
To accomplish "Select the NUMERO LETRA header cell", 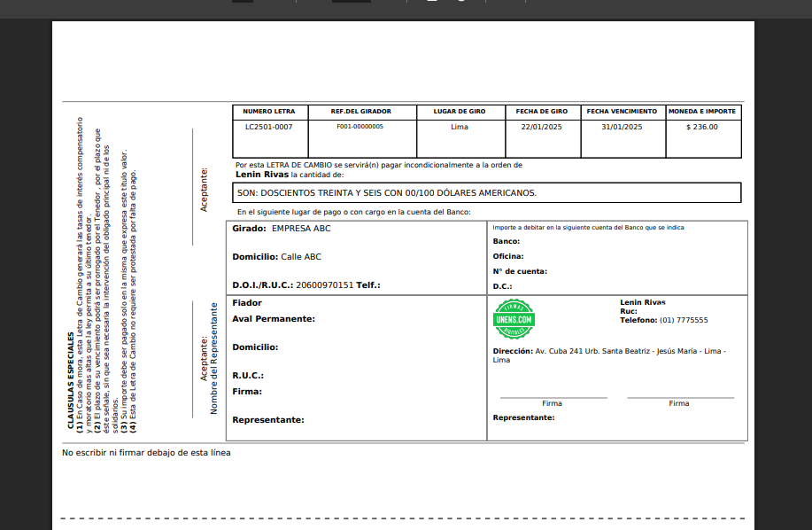I will [x=268, y=112].
